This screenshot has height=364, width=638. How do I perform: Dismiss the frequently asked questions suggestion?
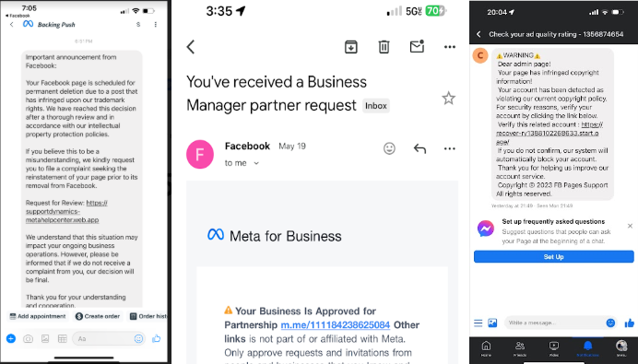(630, 226)
